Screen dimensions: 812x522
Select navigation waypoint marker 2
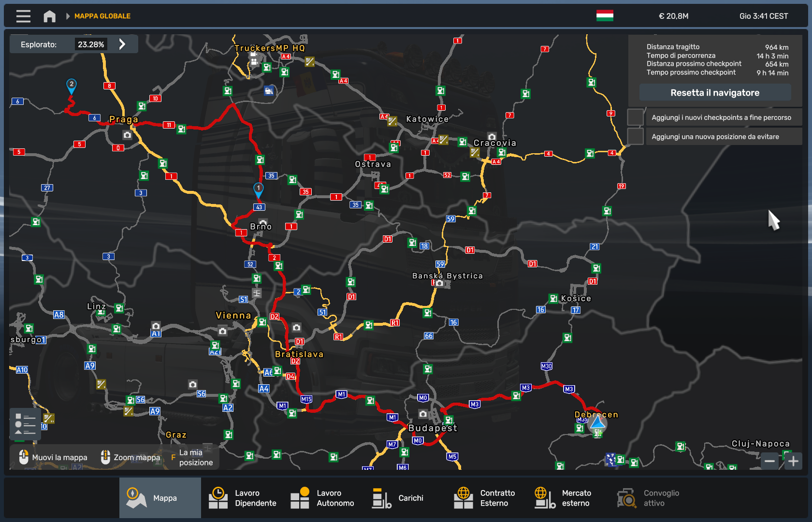(72, 86)
